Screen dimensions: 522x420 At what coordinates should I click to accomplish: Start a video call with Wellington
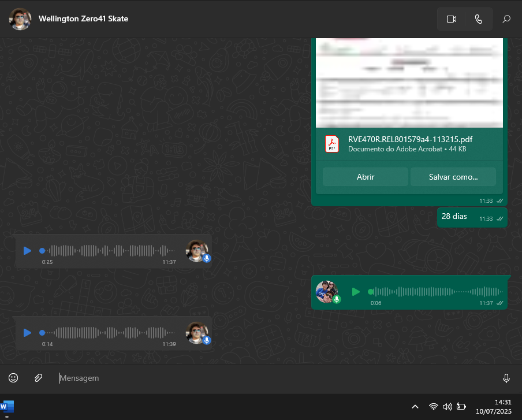pyautogui.click(x=451, y=19)
